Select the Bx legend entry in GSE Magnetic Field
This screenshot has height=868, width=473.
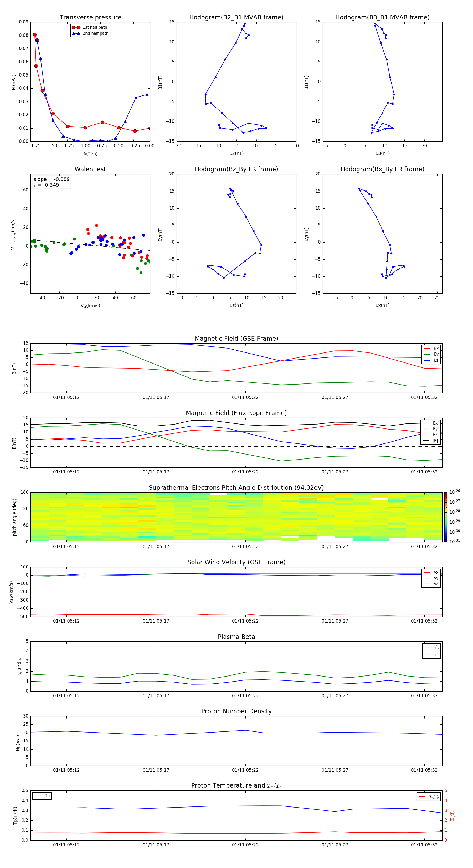(x=431, y=349)
